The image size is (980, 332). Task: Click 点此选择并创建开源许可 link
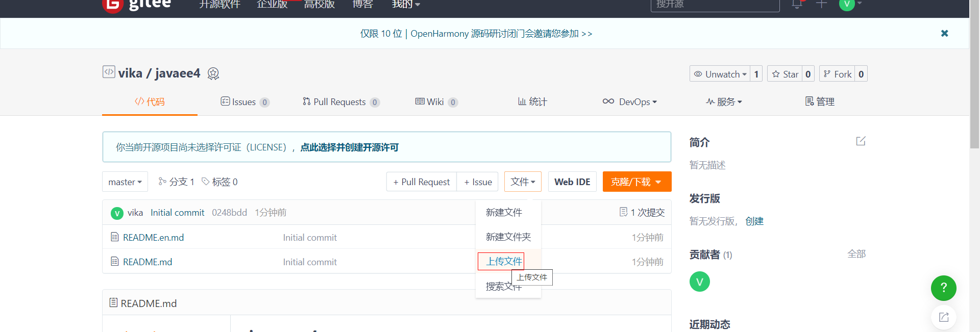(350, 147)
